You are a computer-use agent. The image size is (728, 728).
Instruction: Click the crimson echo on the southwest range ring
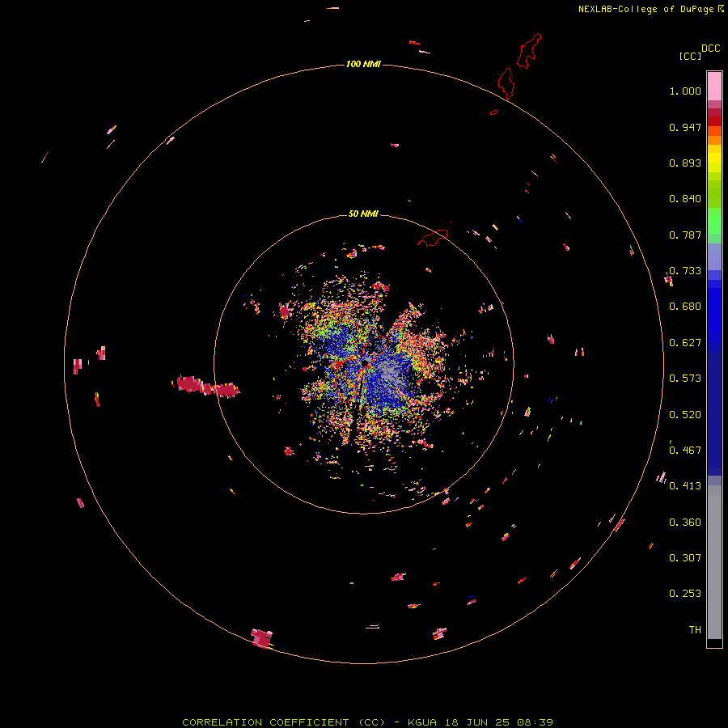click(x=262, y=638)
